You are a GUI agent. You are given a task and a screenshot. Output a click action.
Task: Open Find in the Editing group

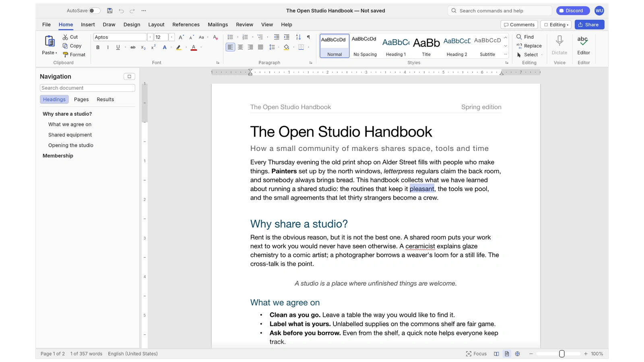tap(525, 37)
